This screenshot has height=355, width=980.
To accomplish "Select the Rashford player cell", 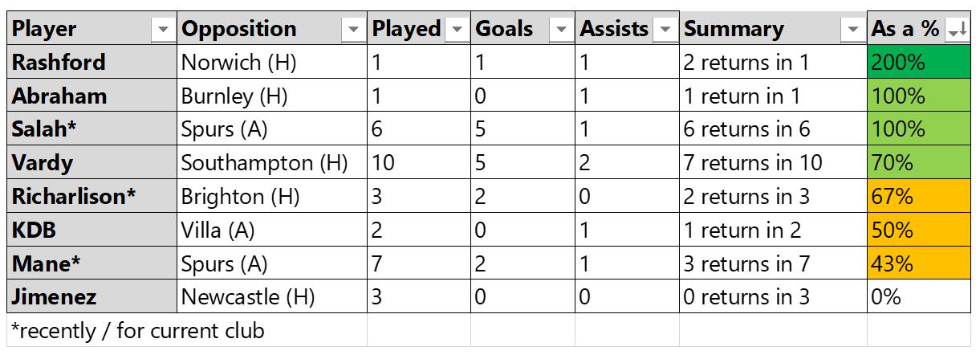I will point(92,63).
